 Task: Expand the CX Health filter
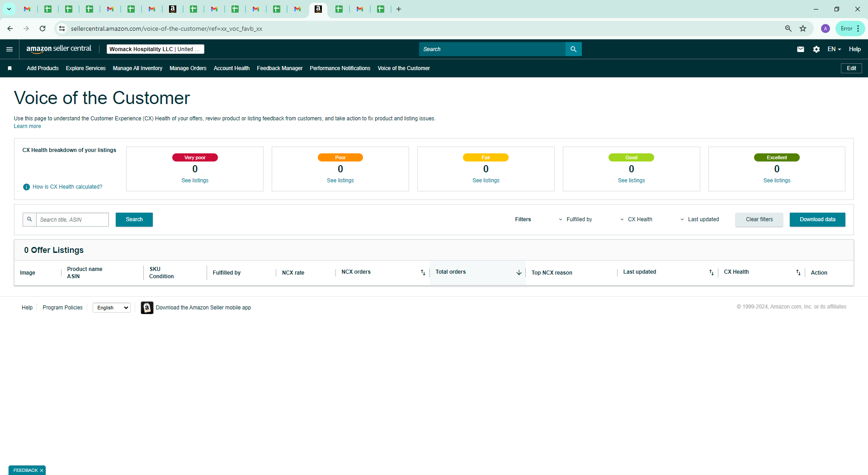click(x=636, y=219)
